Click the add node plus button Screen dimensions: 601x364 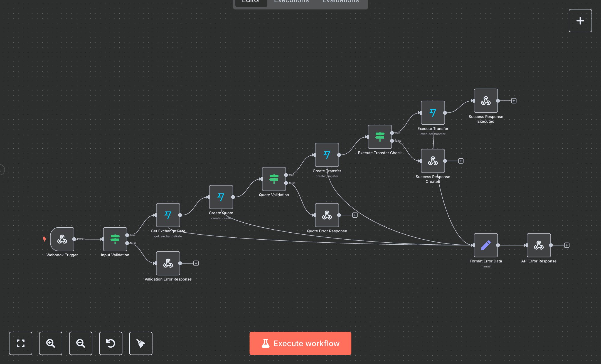580,20
